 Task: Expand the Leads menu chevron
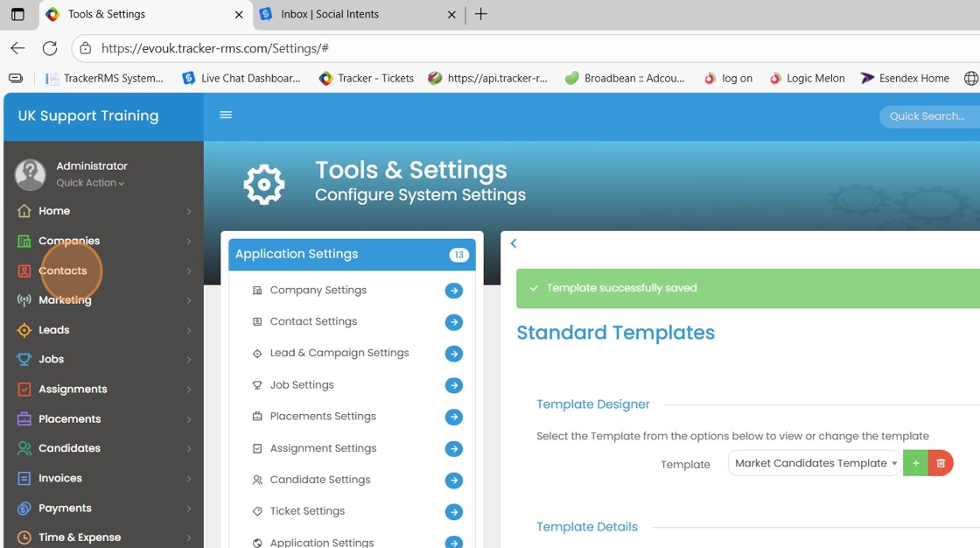point(189,330)
